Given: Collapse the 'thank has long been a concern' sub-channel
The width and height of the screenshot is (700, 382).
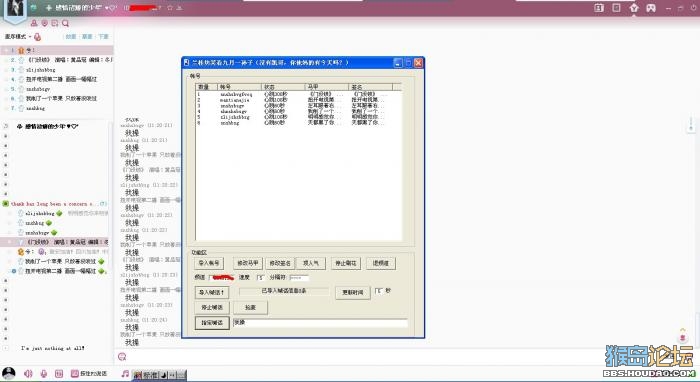Looking at the screenshot, I should click(6, 203).
